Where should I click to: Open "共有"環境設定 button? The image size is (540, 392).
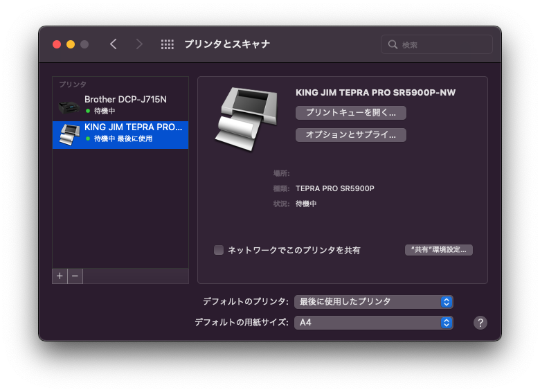[438, 250]
